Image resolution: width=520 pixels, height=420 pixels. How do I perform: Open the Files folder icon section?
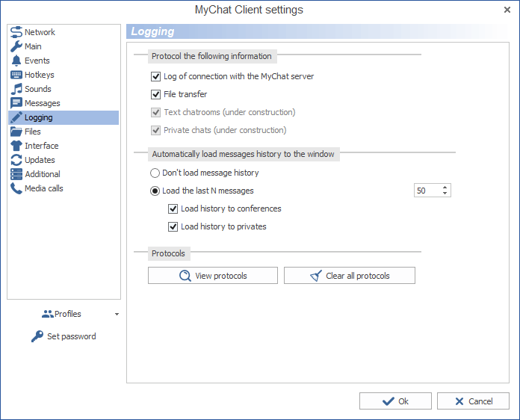click(16, 132)
